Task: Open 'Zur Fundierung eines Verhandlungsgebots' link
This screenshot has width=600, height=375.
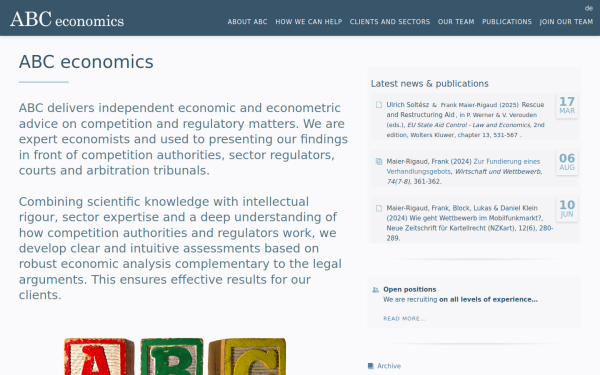Action: pos(463,166)
